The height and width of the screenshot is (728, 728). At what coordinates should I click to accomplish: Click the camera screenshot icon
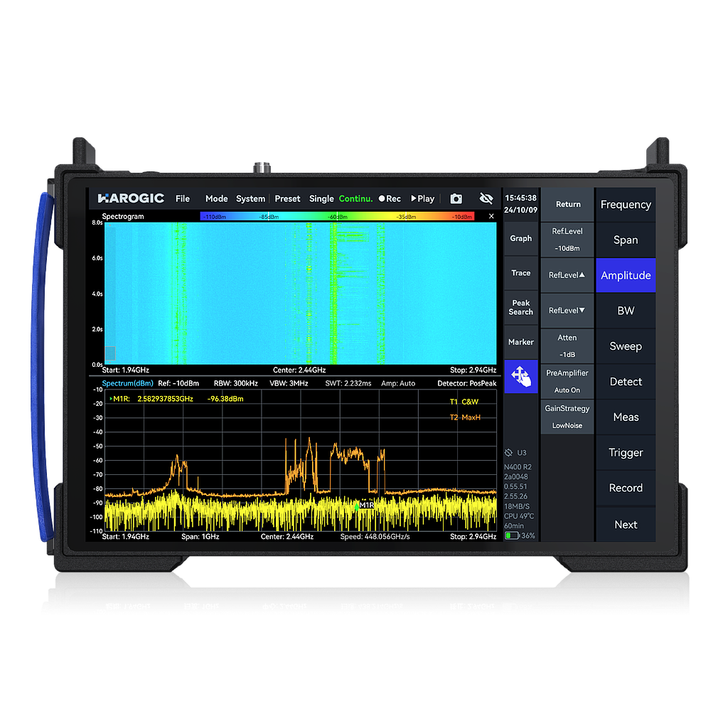point(456,198)
